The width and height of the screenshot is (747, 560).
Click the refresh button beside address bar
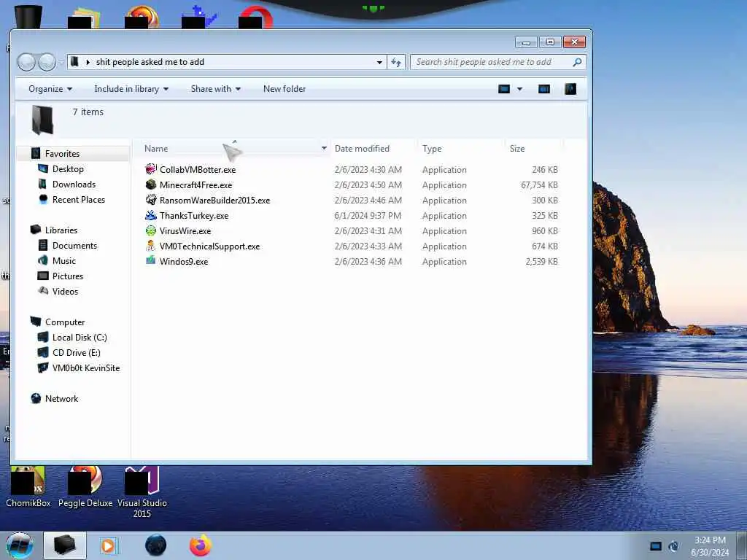pos(396,62)
